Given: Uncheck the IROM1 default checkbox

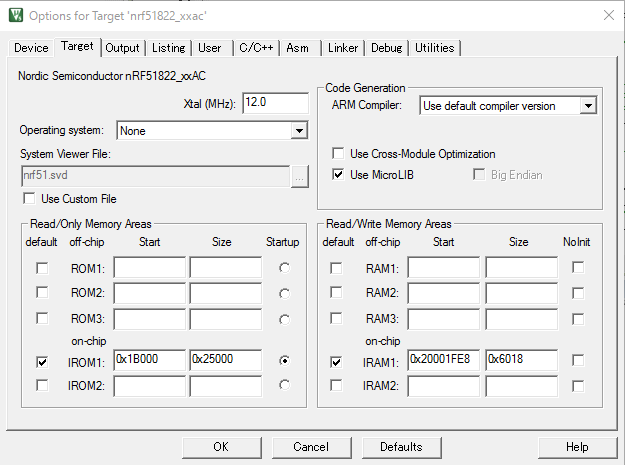Looking at the screenshot, I should pyautogui.click(x=42, y=362).
